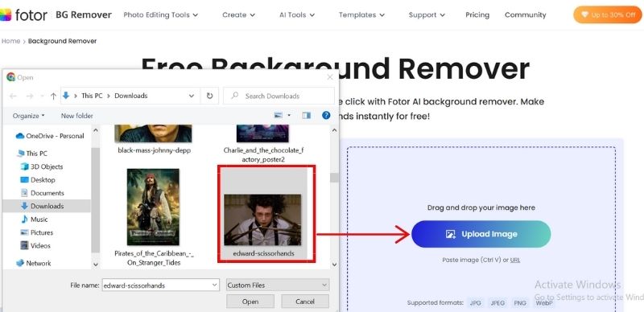Click This PC in the address path
The image size is (644, 312).
point(92,96)
